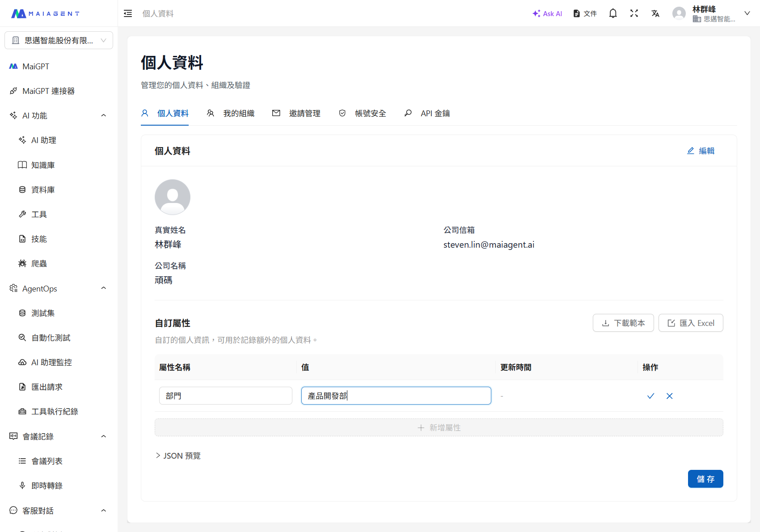Screen dimensions: 760x532
Task: Collapse the AgentOps sidebar group
Action: 103,288
